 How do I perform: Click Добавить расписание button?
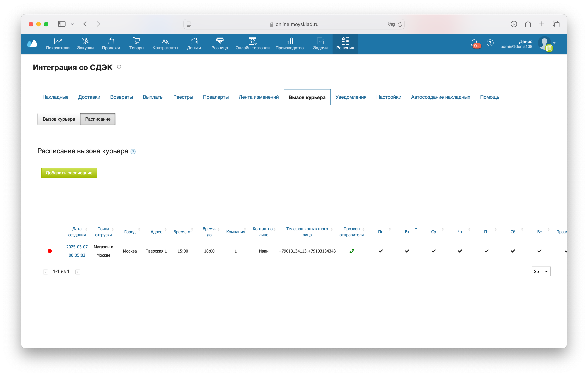coord(69,173)
